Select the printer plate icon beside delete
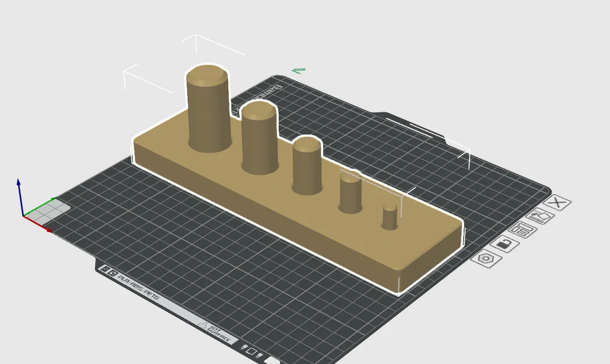The image size is (610, 364). pyautogui.click(x=539, y=216)
